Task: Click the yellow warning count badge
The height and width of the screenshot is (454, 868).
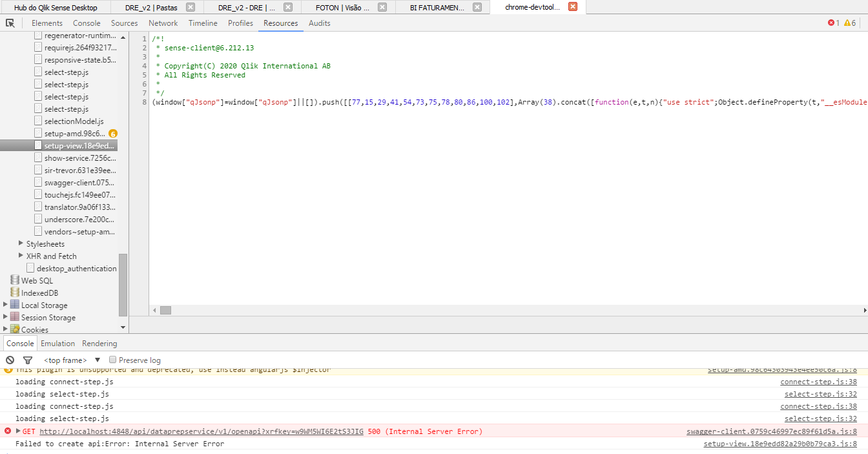Action: click(849, 21)
